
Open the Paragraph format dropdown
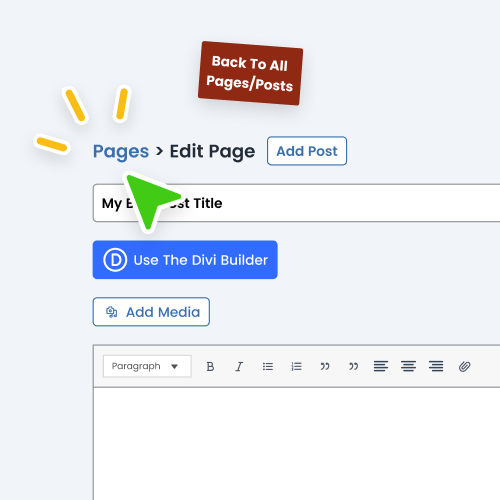point(147,366)
